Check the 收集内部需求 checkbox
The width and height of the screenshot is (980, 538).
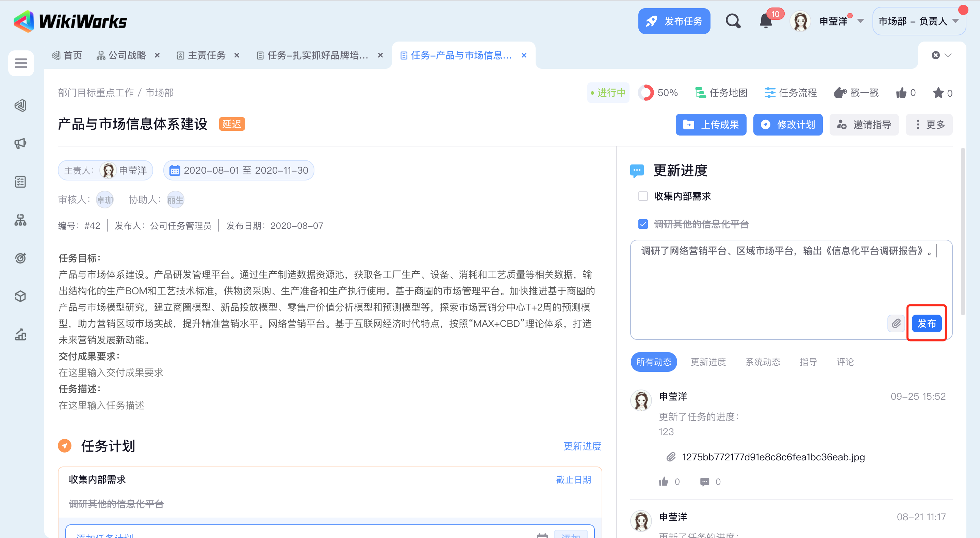(x=643, y=196)
